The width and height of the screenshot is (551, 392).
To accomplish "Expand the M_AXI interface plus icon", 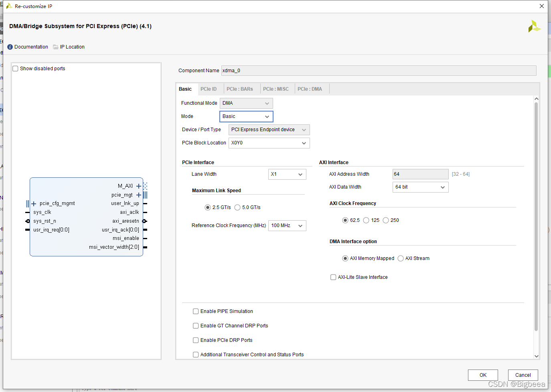I will click(x=139, y=186).
